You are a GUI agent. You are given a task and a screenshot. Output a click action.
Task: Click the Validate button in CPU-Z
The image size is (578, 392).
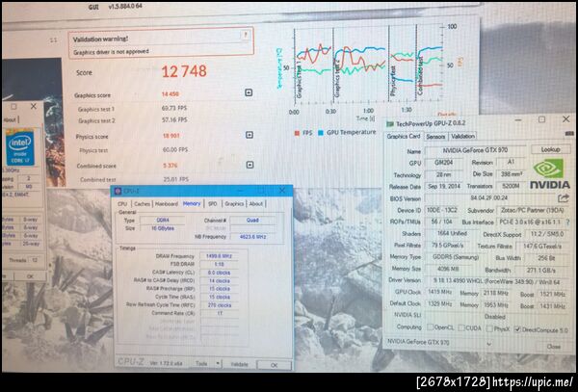coord(239,364)
